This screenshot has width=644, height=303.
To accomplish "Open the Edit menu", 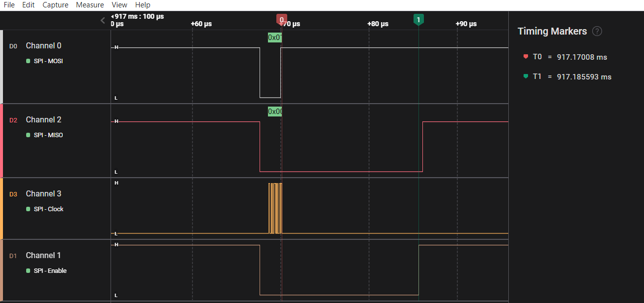I will click(x=28, y=5).
